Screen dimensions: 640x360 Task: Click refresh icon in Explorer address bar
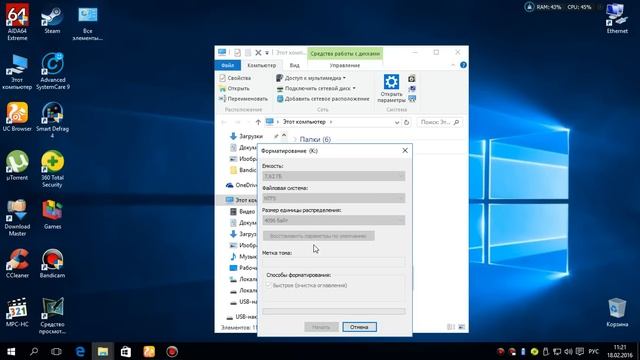tap(406, 122)
